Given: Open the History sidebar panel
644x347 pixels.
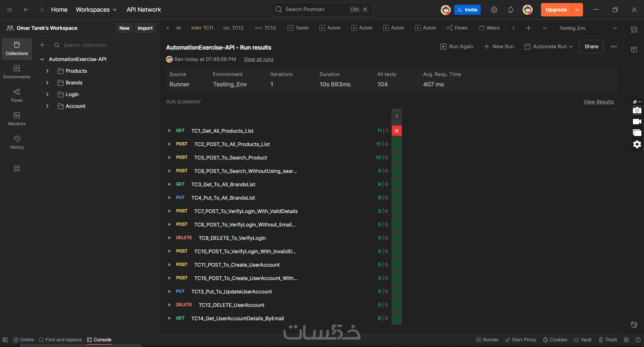Looking at the screenshot, I should point(17,143).
